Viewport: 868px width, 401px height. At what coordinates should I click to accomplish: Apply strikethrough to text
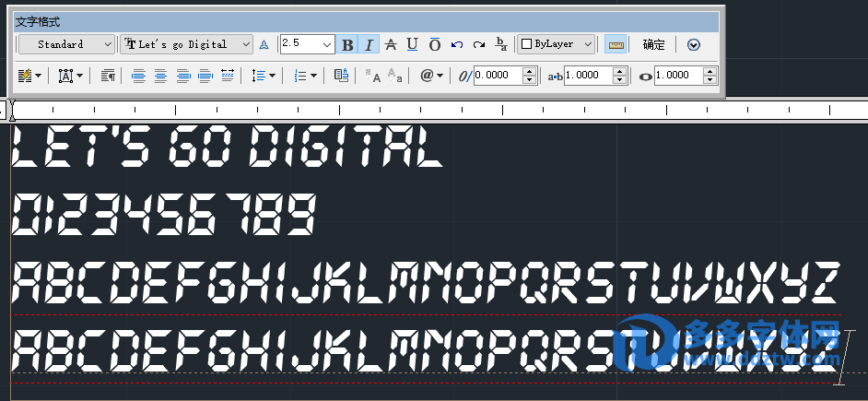click(x=390, y=44)
